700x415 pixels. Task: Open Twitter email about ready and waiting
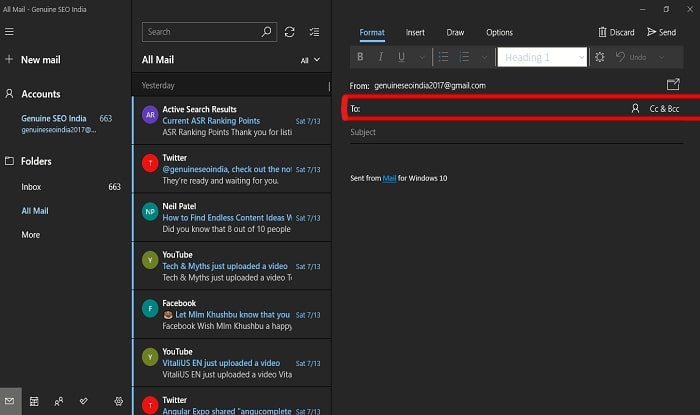[x=232, y=169]
